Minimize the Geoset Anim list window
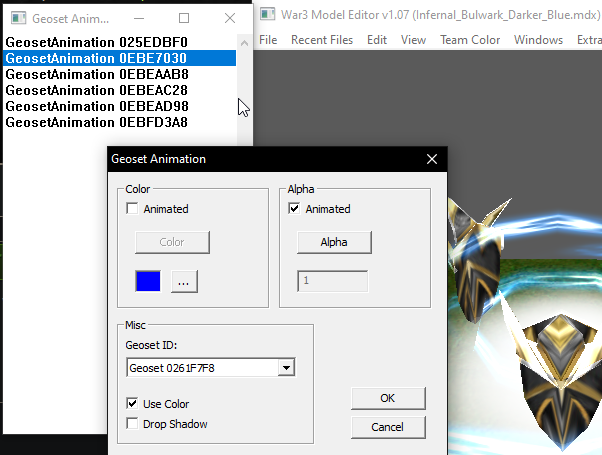The image size is (602, 455). tap(139, 18)
